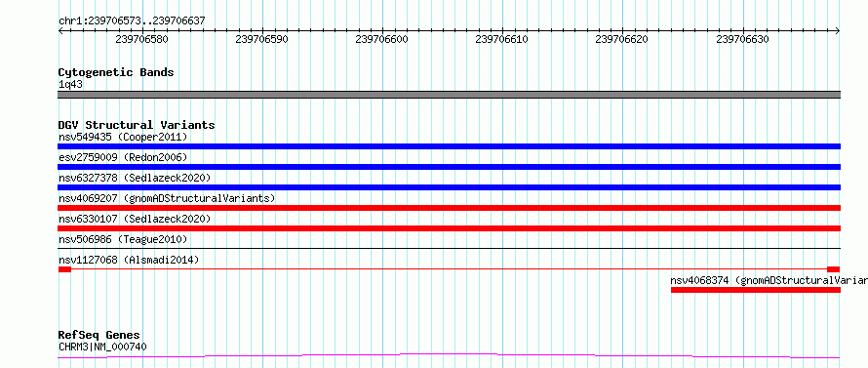
Task: Click the chr1:239706573..239706637 region label
Action: click(x=132, y=20)
